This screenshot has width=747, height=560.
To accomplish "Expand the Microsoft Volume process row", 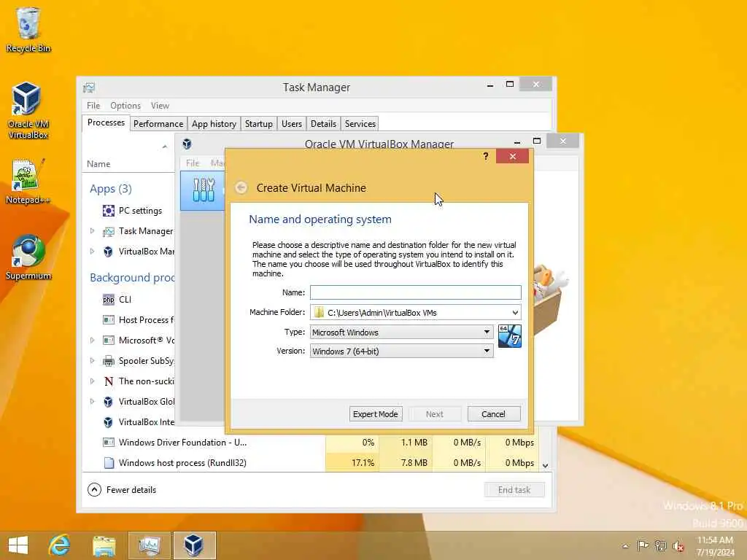I will [x=93, y=340].
